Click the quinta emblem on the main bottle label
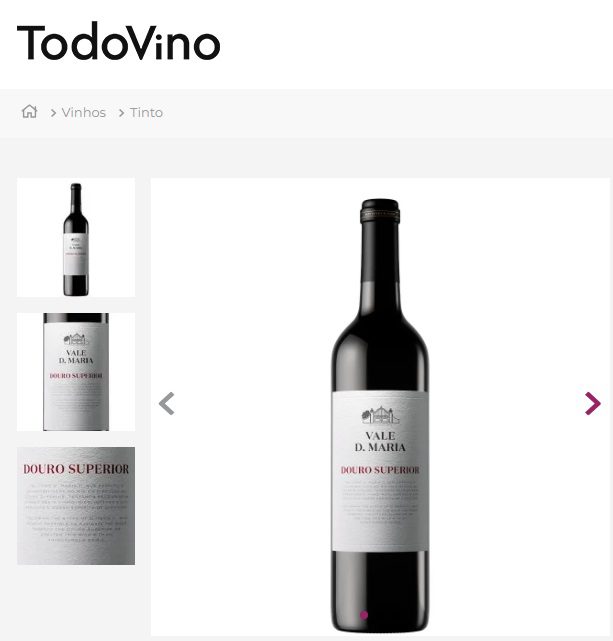 [x=380, y=415]
